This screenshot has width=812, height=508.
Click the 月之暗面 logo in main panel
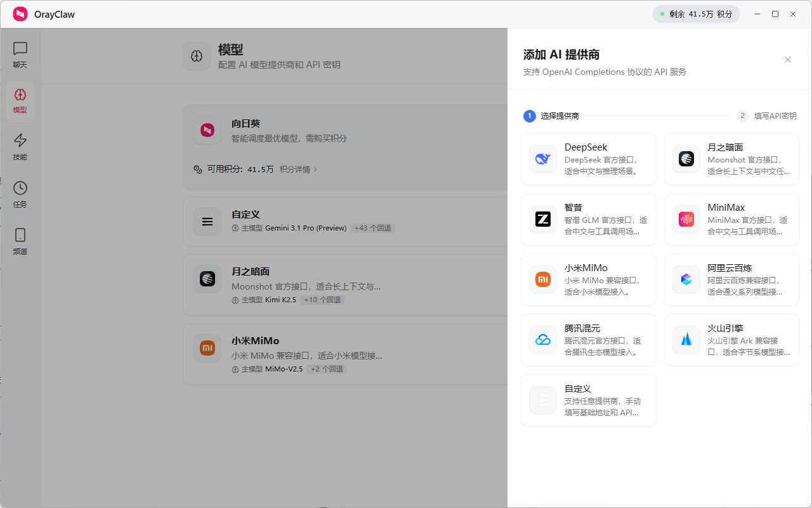tap(207, 278)
